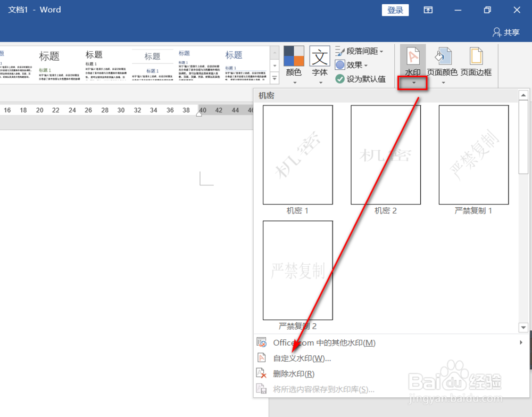This screenshot has width=532, height=417.
Task: Click style gallery scroll-down arrow
Action: (x=275, y=66)
